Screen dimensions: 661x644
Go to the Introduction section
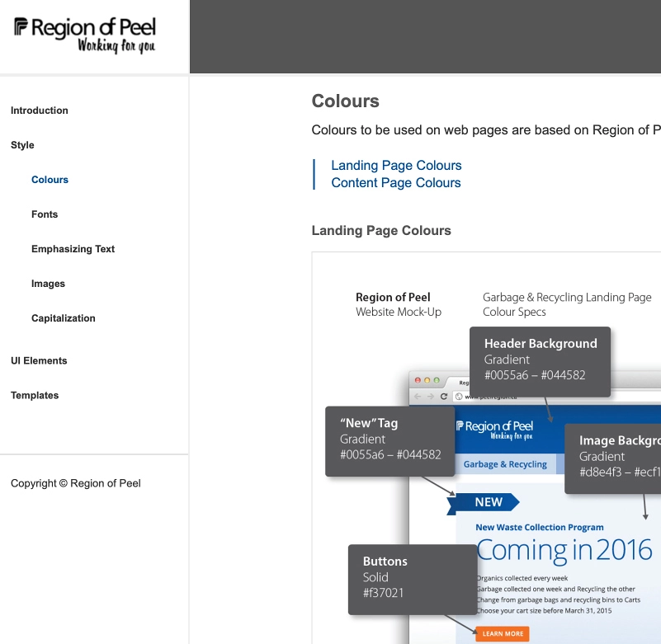click(x=38, y=110)
